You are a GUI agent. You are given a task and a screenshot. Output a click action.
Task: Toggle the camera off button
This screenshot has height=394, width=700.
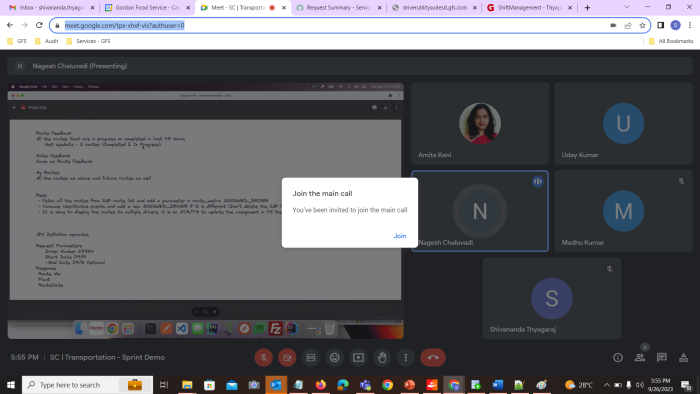[287, 357]
